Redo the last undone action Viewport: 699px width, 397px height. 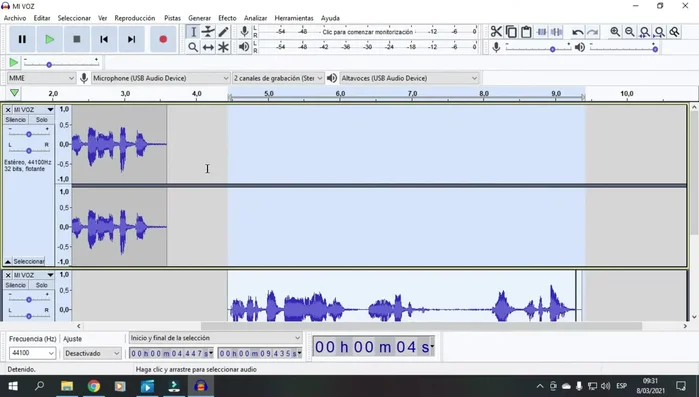(x=592, y=32)
